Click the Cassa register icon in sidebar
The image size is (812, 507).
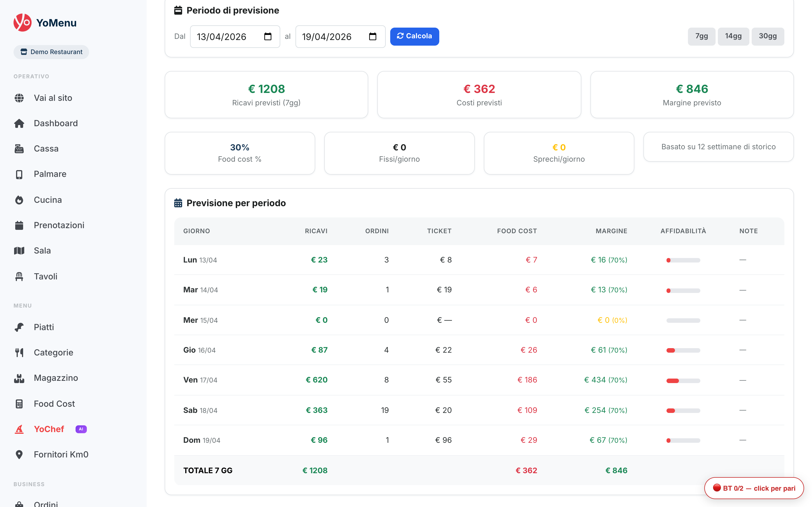[x=19, y=148]
